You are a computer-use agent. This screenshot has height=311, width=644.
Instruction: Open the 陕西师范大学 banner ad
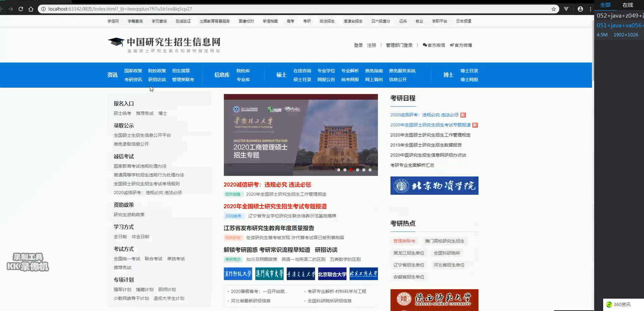(434, 300)
